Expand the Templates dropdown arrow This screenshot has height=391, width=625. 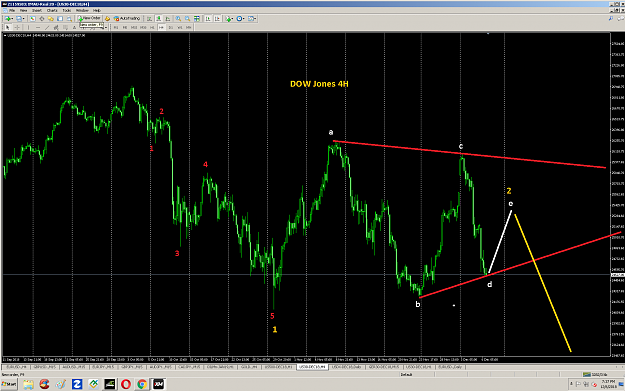255,18
